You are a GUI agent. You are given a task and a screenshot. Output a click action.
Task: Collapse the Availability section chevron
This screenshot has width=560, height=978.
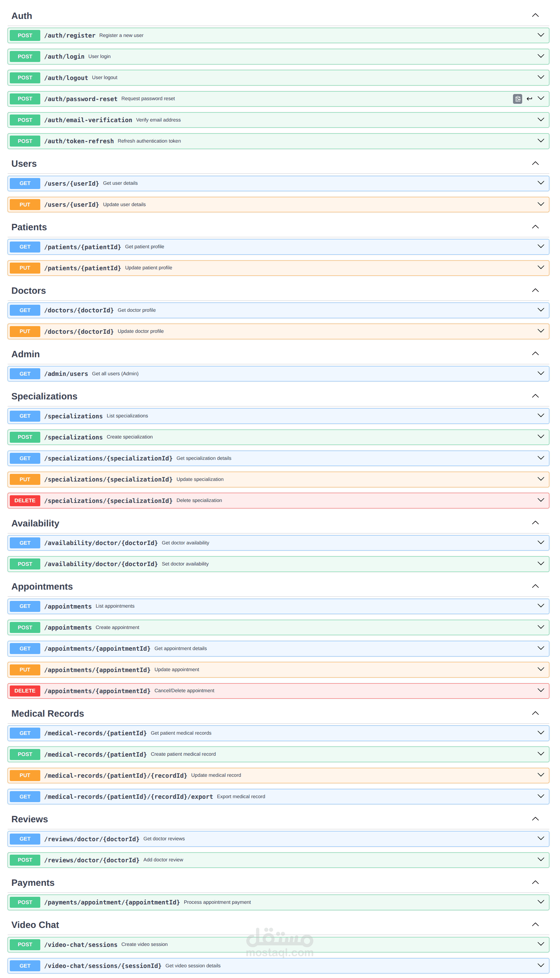pos(535,523)
